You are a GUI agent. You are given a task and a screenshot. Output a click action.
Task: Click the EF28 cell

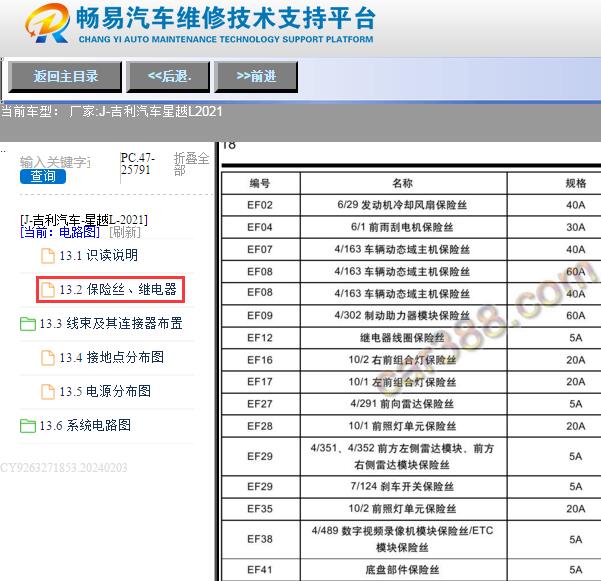[x=260, y=426]
